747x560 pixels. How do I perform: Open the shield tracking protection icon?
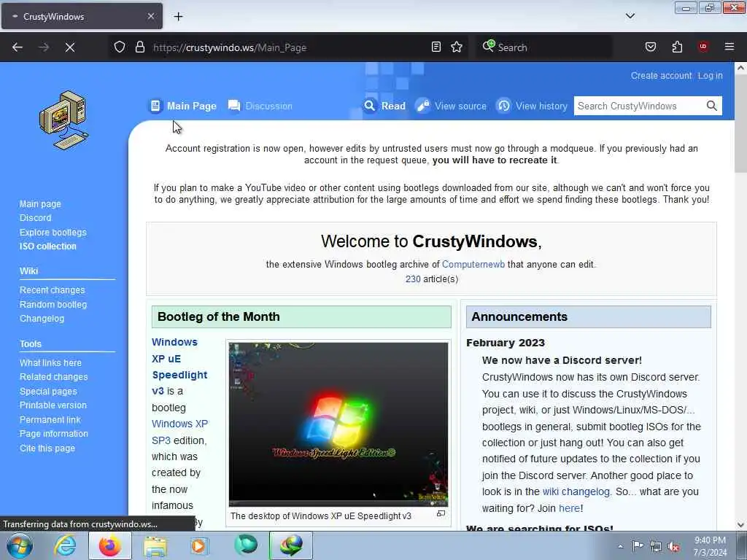[x=120, y=47]
